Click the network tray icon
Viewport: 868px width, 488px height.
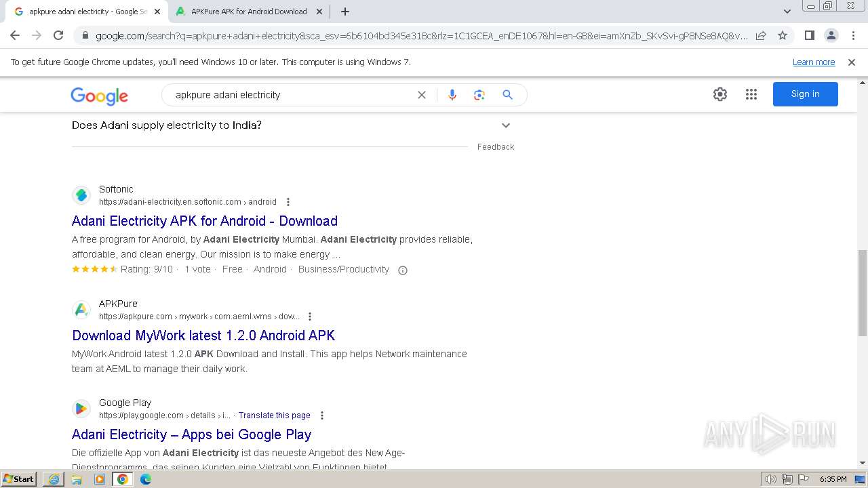click(787, 479)
